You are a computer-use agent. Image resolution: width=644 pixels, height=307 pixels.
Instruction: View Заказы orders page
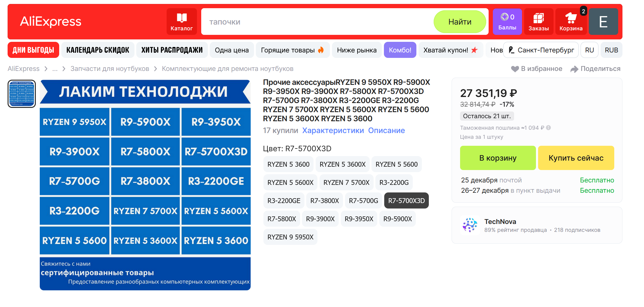point(539,22)
